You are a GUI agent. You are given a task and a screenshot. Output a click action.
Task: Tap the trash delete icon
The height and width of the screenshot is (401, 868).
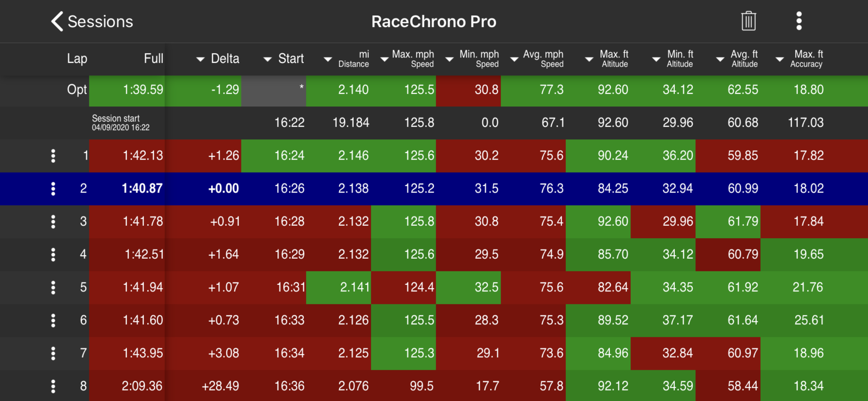[x=748, y=21]
